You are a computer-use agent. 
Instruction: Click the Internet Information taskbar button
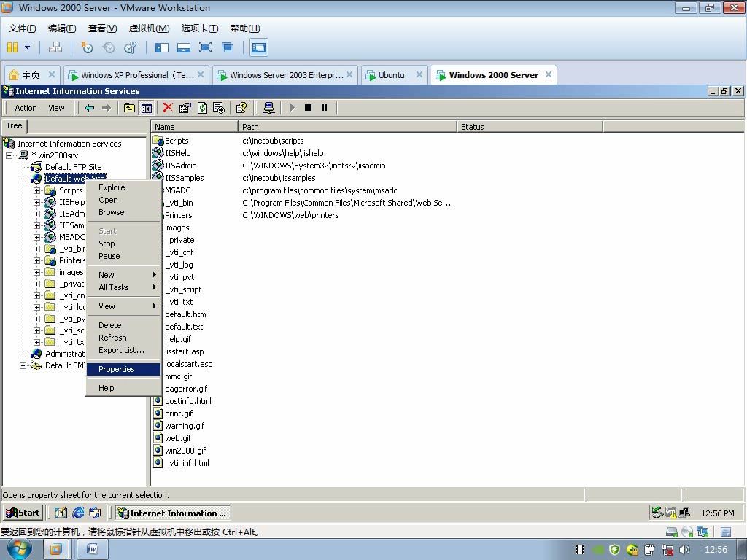[x=172, y=513]
